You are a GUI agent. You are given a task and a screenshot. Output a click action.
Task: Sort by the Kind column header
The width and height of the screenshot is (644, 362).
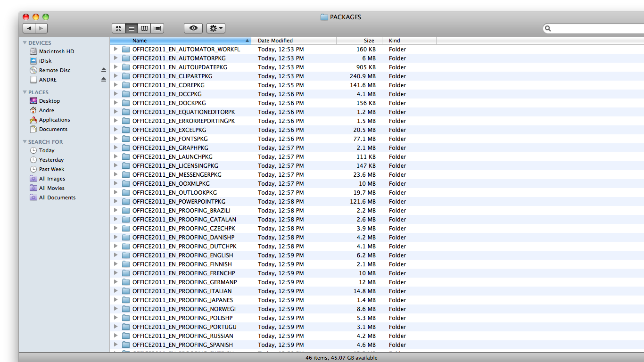[409, 41]
